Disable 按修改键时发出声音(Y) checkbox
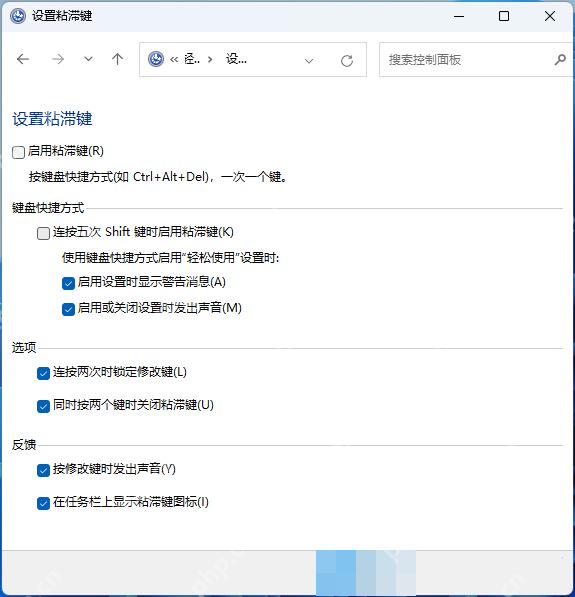Screen dimensions: 575x597 coord(43,470)
